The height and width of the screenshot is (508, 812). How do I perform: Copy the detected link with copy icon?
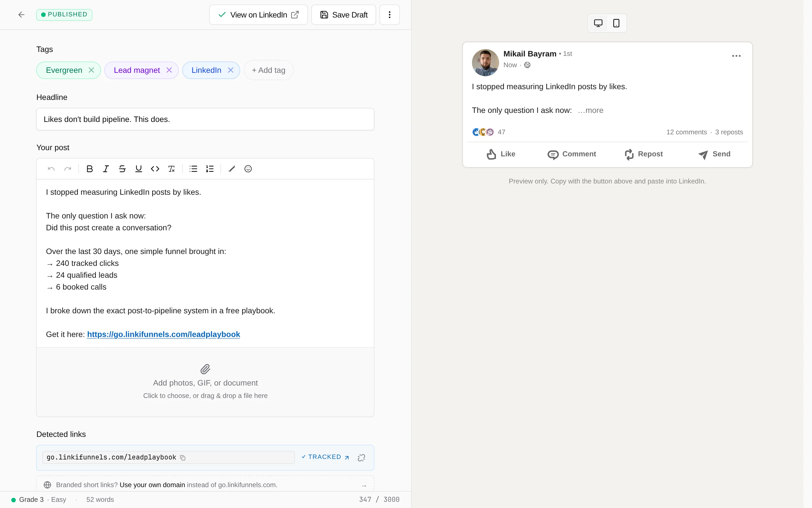pyautogui.click(x=183, y=457)
